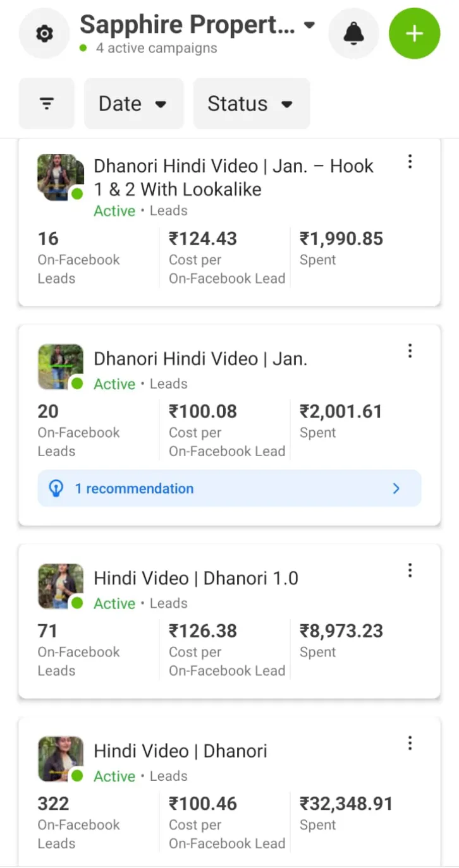Open the Status filter dropdown
Viewport: 459px width, 868px height.
click(251, 104)
